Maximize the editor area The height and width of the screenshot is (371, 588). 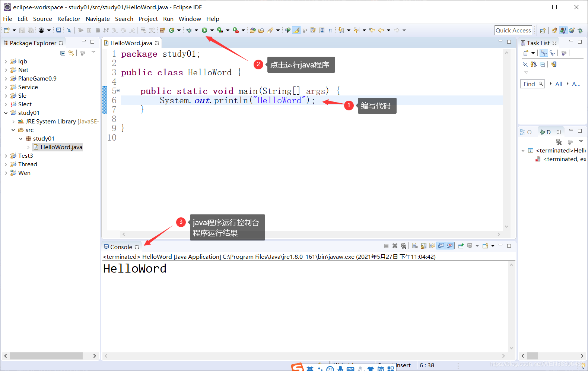click(509, 42)
